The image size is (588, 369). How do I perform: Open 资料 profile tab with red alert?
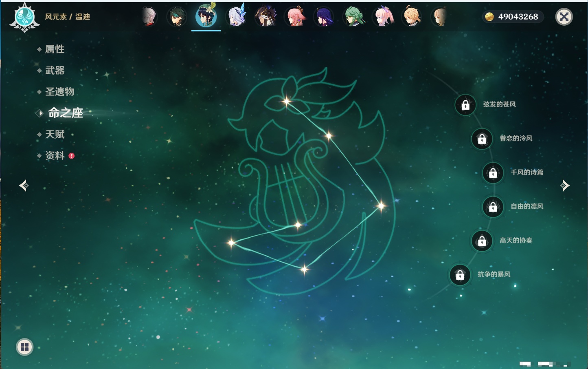(55, 156)
